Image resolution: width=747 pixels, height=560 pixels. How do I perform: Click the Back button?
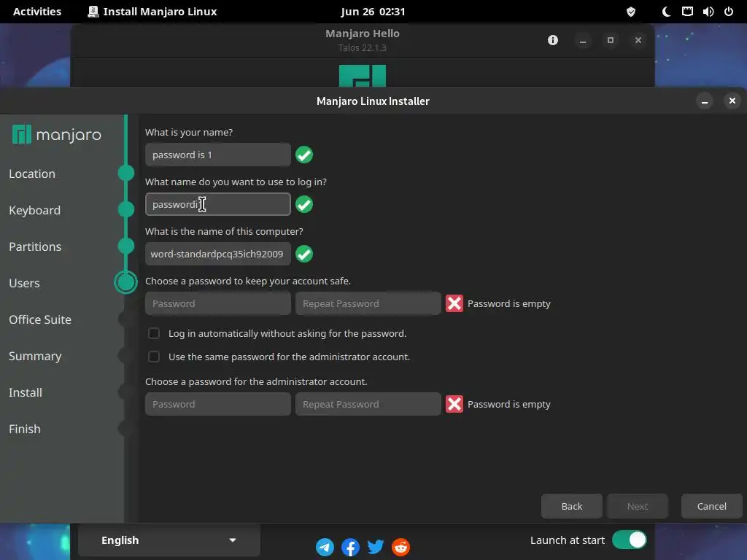(x=572, y=506)
